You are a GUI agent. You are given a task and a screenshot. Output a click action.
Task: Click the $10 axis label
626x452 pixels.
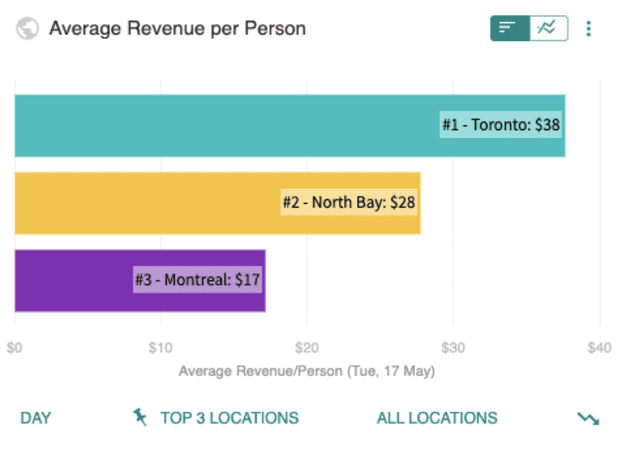[x=160, y=348]
